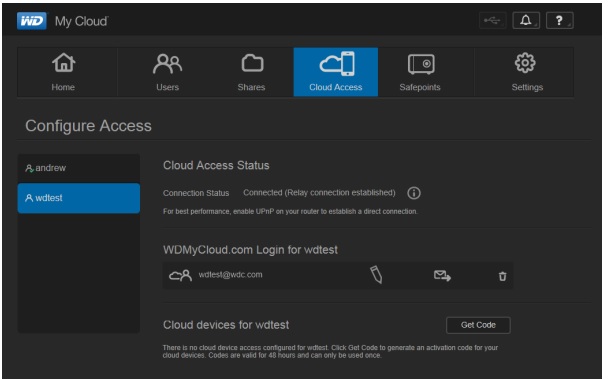This screenshot has height=380, width=608.
Task: Open the notifications bell icon
Action: [526, 21]
